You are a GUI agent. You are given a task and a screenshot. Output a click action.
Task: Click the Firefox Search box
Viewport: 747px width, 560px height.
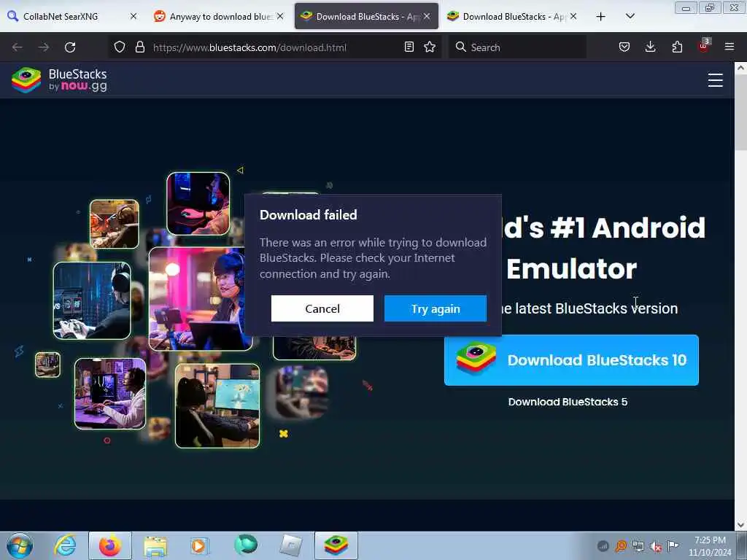(x=517, y=47)
